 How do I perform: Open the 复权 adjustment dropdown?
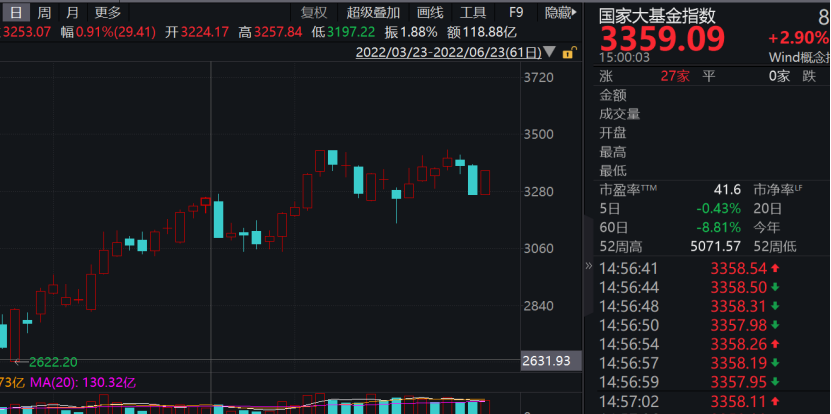314,13
